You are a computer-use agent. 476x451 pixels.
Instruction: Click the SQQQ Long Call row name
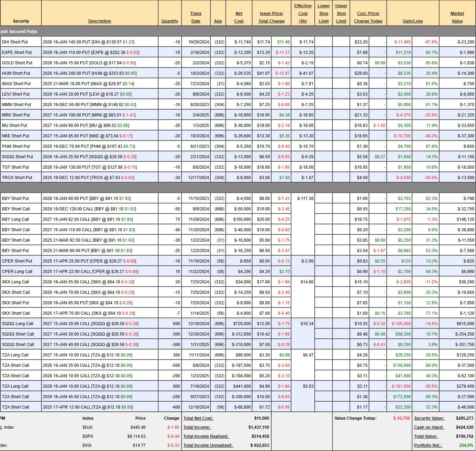point(18,324)
